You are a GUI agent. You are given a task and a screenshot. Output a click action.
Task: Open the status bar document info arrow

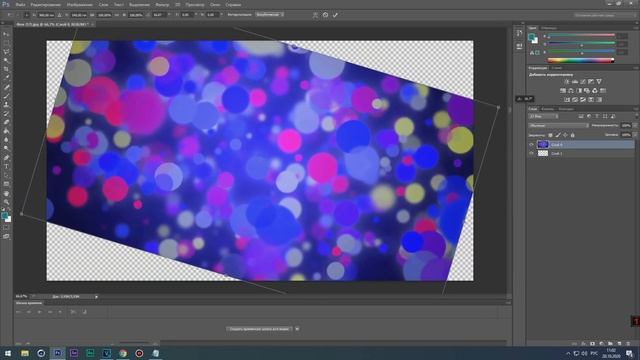click(x=96, y=297)
